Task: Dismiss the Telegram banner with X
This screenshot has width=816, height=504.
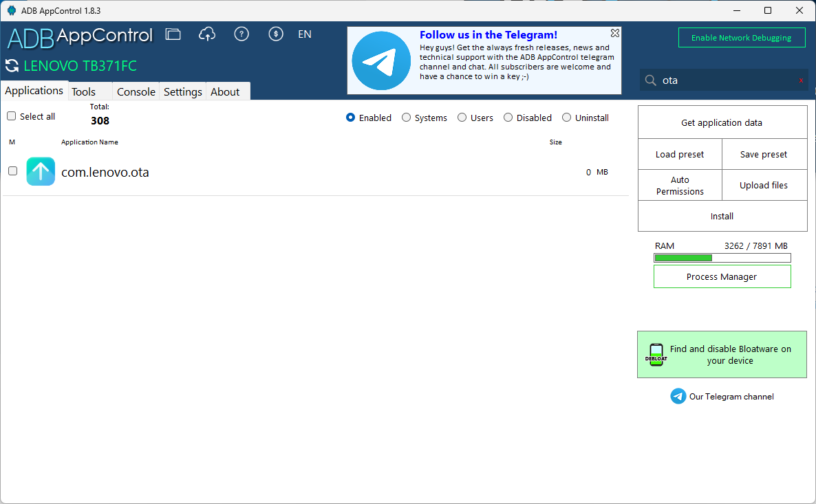Action: click(x=614, y=33)
